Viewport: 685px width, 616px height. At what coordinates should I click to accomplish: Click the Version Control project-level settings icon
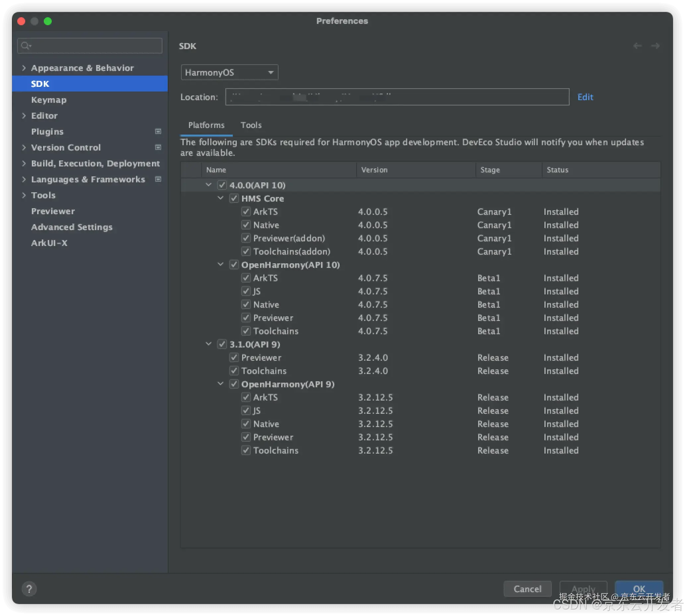coord(158,147)
